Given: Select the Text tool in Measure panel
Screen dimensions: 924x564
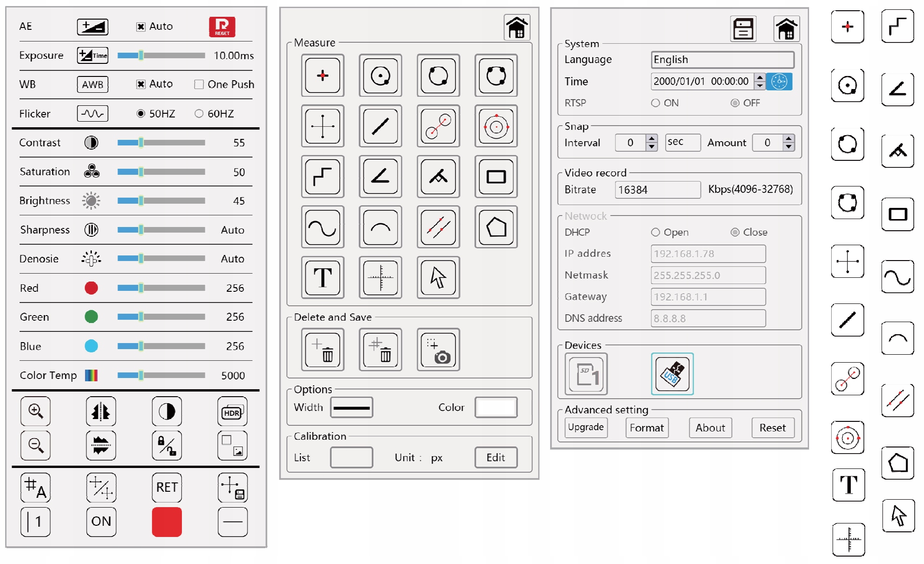Looking at the screenshot, I should click(x=323, y=278).
